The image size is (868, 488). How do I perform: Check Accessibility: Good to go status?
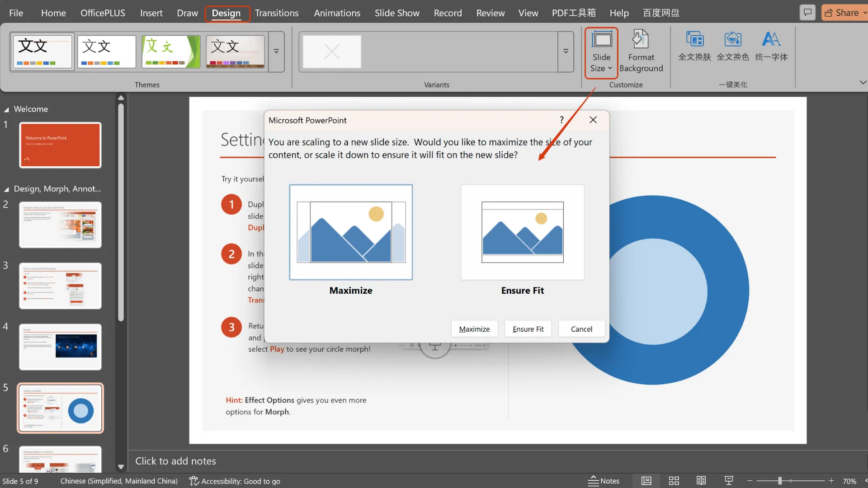[235, 481]
